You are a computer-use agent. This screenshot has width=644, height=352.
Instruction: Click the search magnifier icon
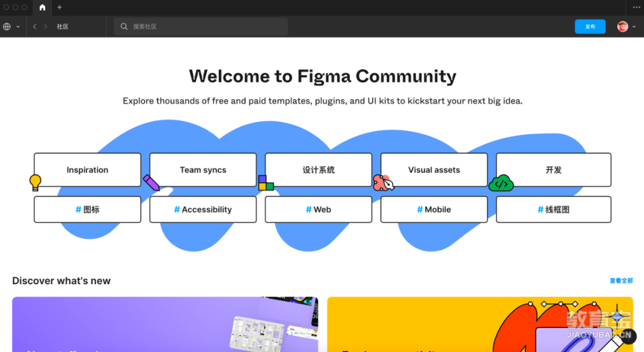click(x=124, y=27)
